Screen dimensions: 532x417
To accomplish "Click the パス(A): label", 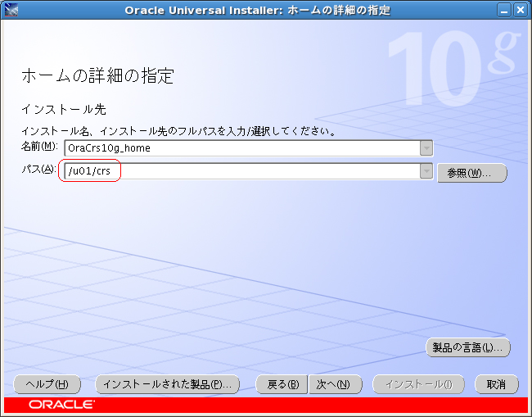I will pyautogui.click(x=38, y=169).
